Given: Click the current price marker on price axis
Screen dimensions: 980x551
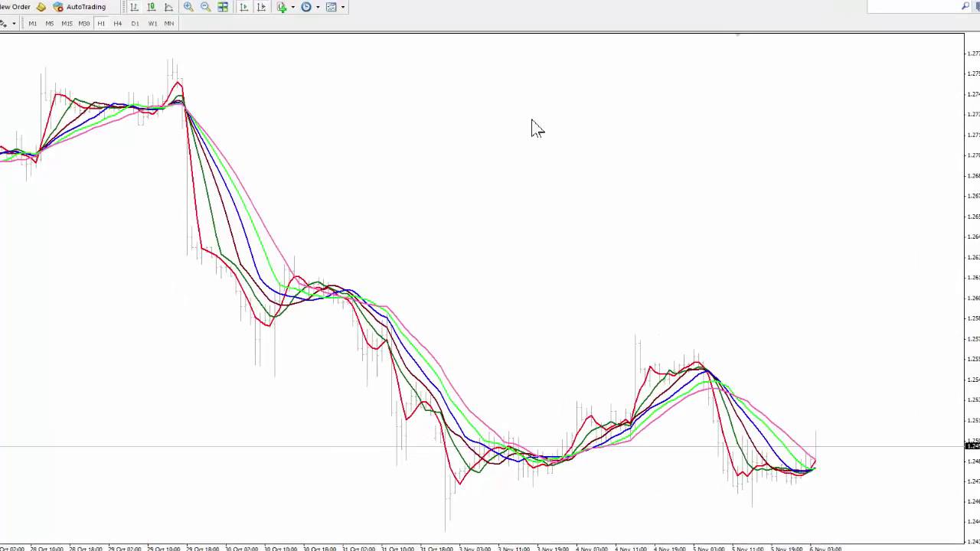Looking at the screenshot, I should 972,446.
